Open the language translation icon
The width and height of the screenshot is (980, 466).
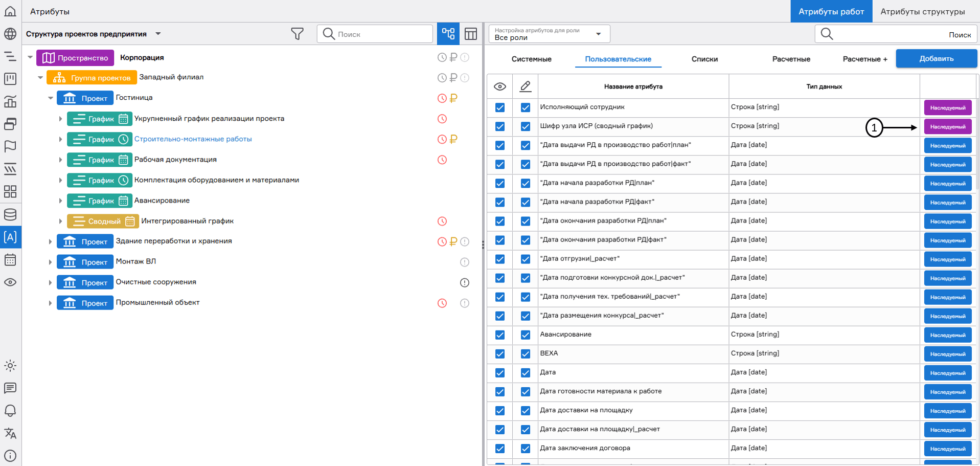click(10, 433)
